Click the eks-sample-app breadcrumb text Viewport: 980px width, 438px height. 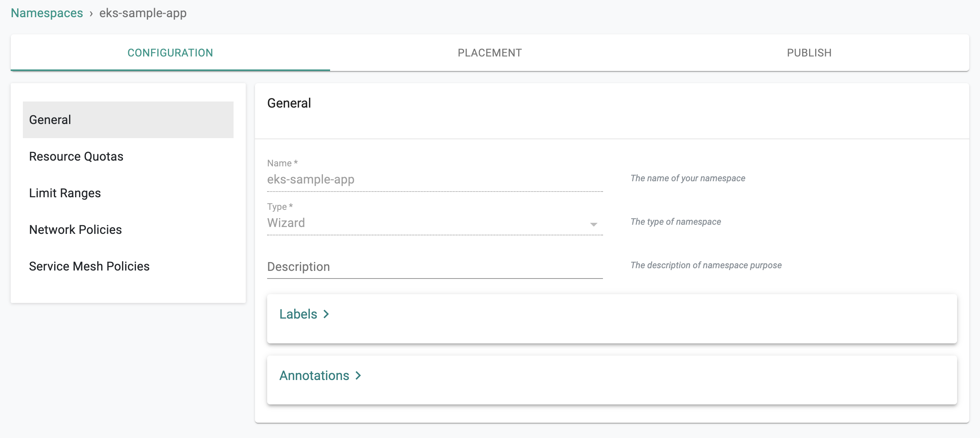coord(143,13)
